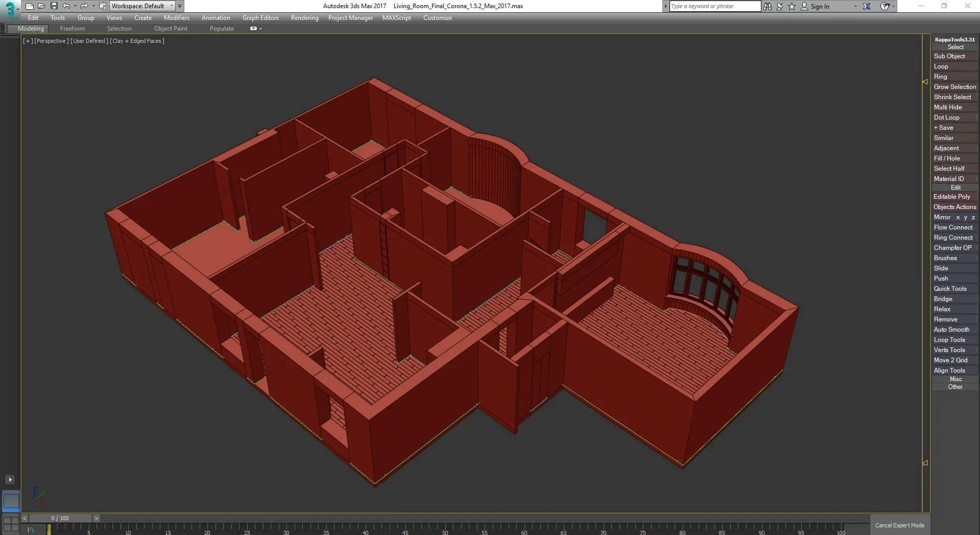
Task: Click the binoculars search icon
Action: tap(768, 6)
